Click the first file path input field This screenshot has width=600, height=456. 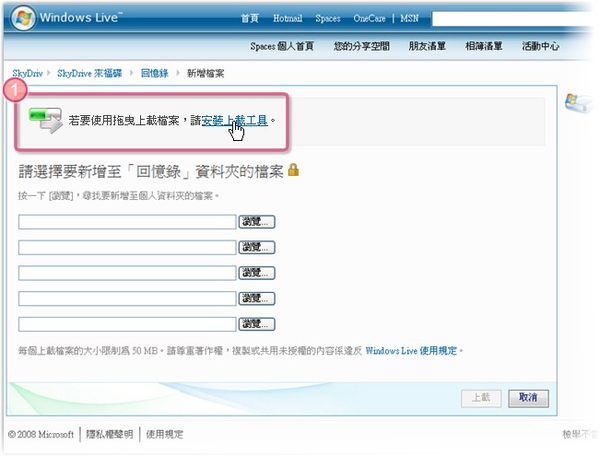[x=127, y=222]
